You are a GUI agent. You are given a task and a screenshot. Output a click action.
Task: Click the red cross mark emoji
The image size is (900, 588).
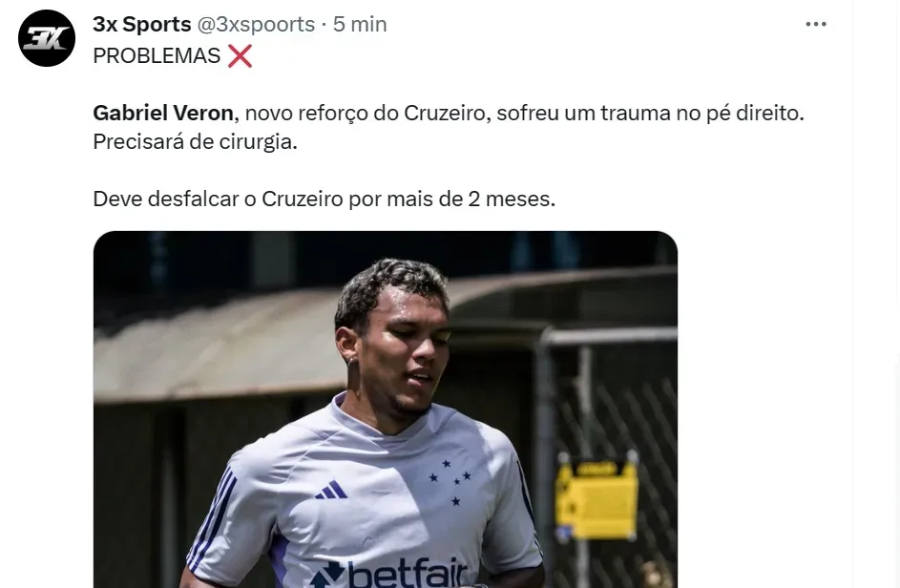240,56
